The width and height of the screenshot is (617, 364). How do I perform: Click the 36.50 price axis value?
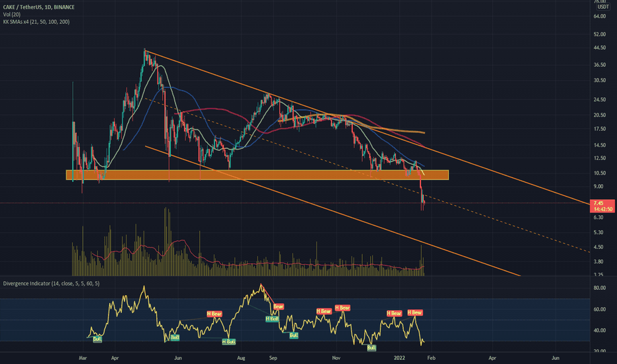coord(600,65)
